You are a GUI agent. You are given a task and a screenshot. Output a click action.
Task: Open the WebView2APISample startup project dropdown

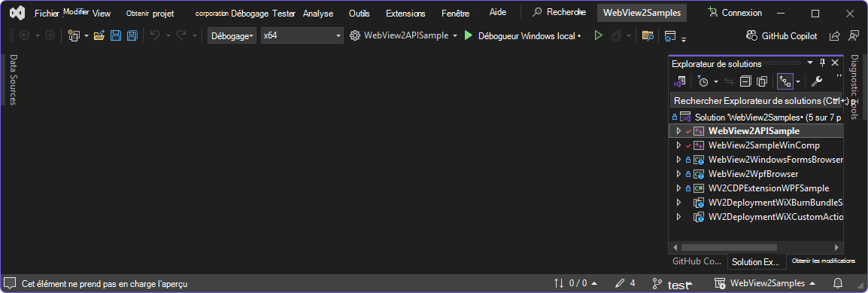[404, 36]
